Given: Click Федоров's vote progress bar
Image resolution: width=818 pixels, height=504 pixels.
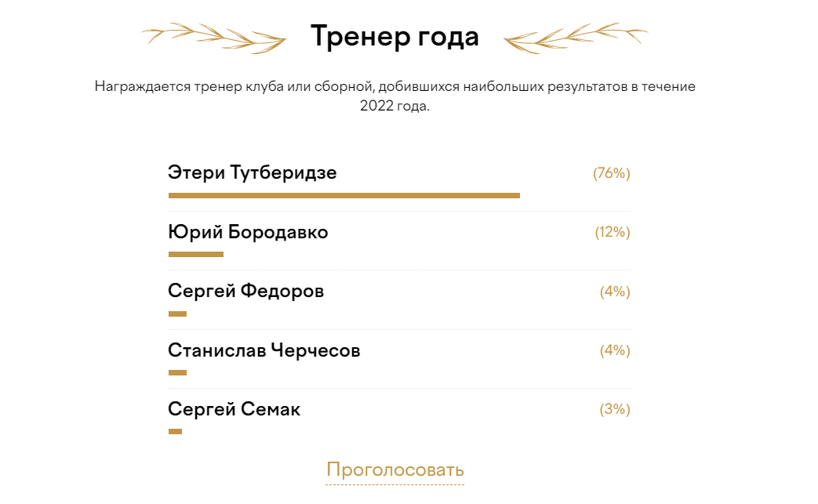Looking at the screenshot, I should click(177, 314).
